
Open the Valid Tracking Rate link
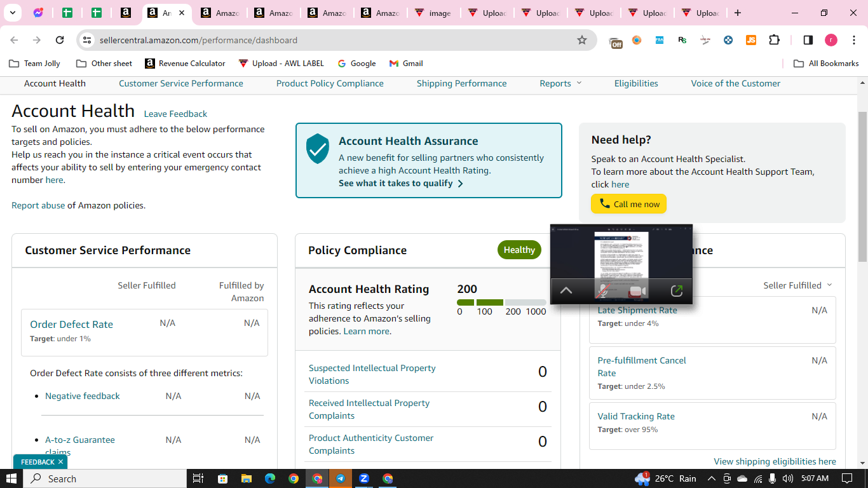point(636,416)
